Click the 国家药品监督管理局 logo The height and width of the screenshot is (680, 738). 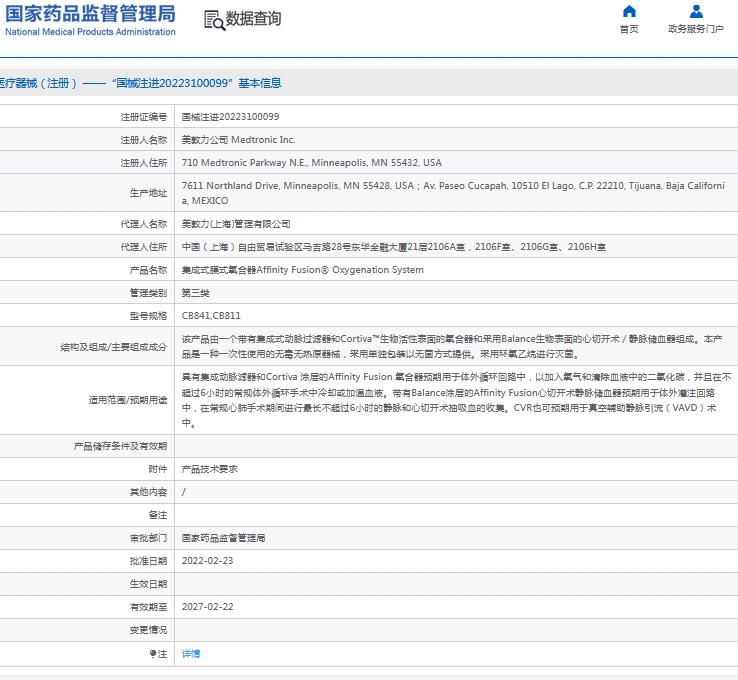click(90, 14)
